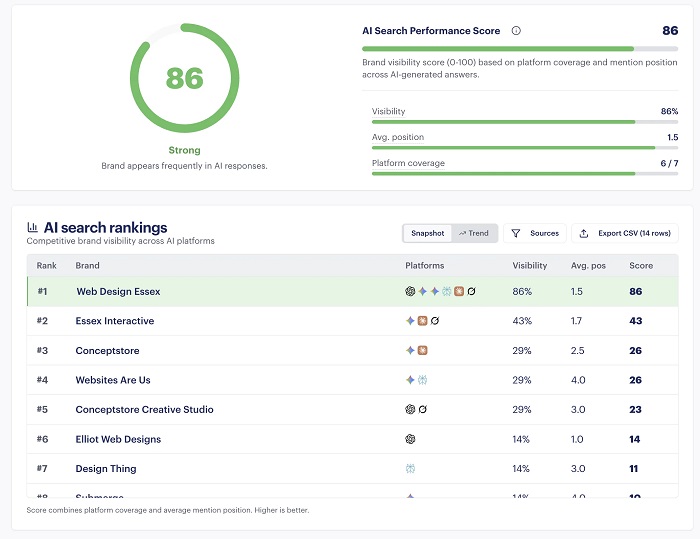The image size is (700, 539).
Task: Click the ChatGPT icon in Web Design Essex row
Action: pyautogui.click(x=410, y=291)
